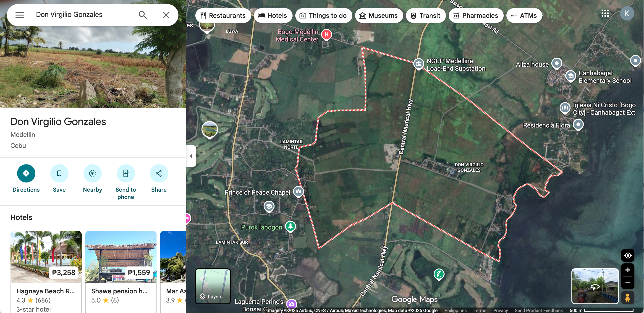
Task: Open the Street View preview thumbnail
Action: [595, 286]
